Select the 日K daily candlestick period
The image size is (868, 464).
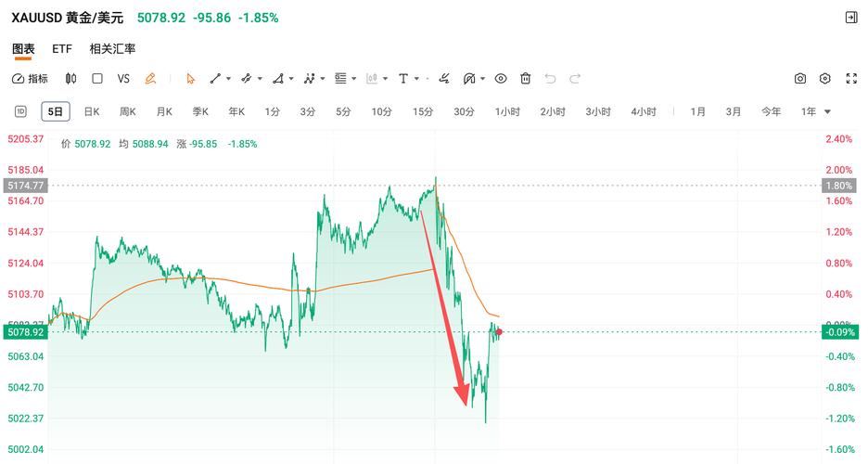click(92, 111)
